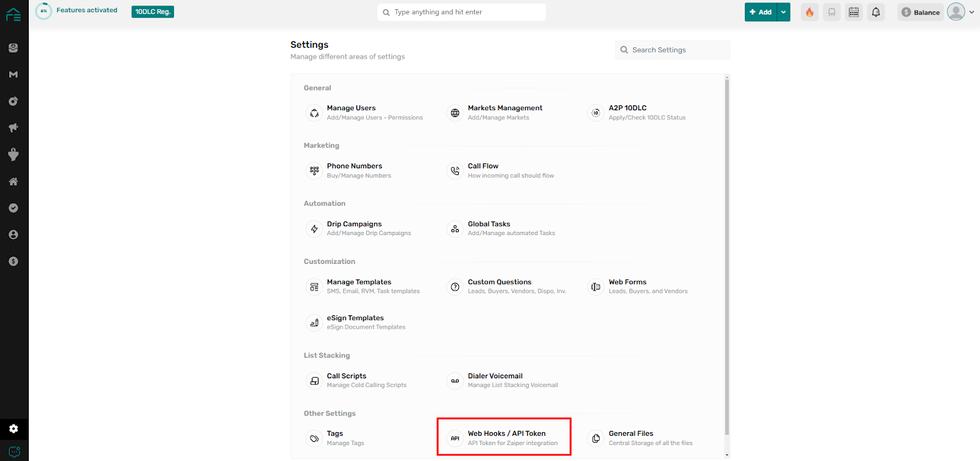The height and width of the screenshot is (461, 980).
Task: Click the scrollbar up arrow
Action: (x=727, y=77)
